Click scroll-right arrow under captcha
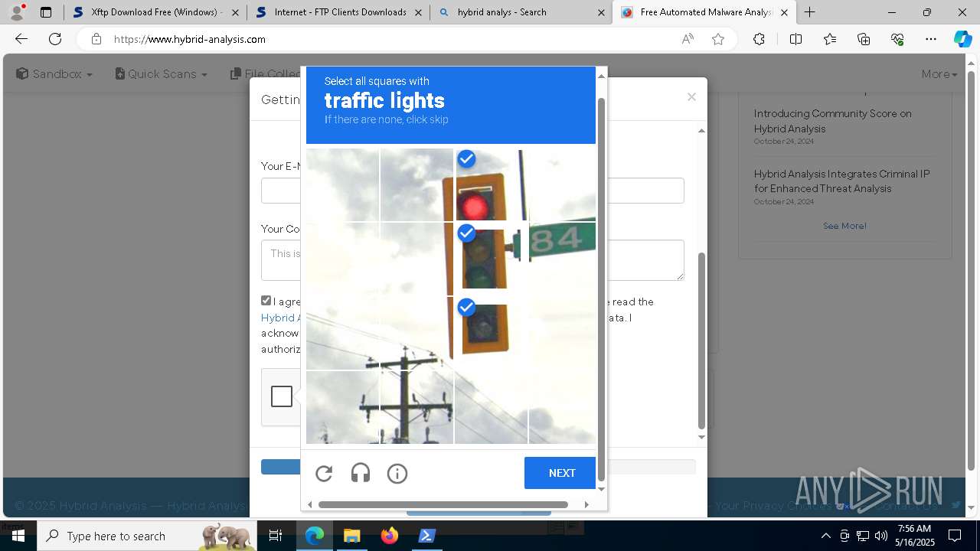980x551 pixels. (x=586, y=504)
